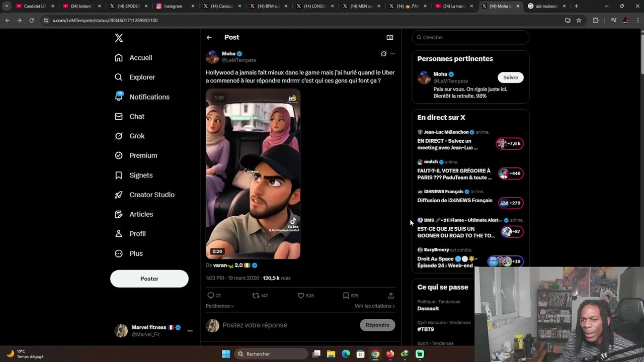The height and width of the screenshot is (362, 644).
Task: Open the post's three-dot options menu
Action: tap(393, 54)
